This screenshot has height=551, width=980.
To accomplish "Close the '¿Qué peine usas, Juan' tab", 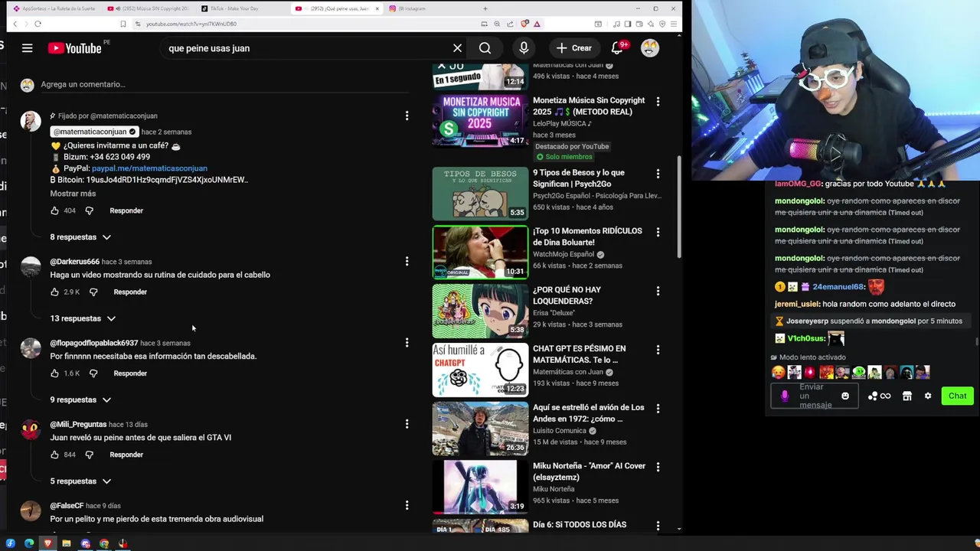I will click(377, 8).
